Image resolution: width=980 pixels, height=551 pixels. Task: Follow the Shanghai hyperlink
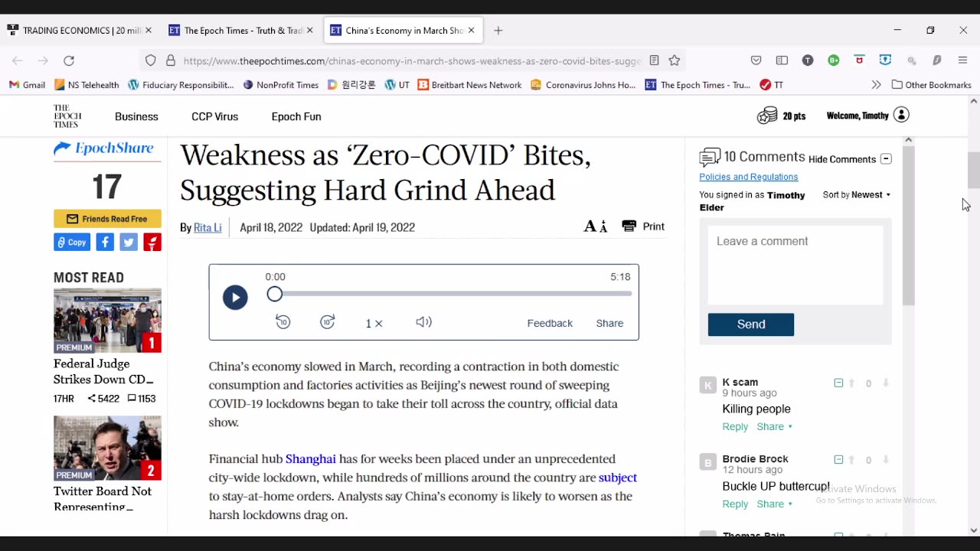[311, 459]
